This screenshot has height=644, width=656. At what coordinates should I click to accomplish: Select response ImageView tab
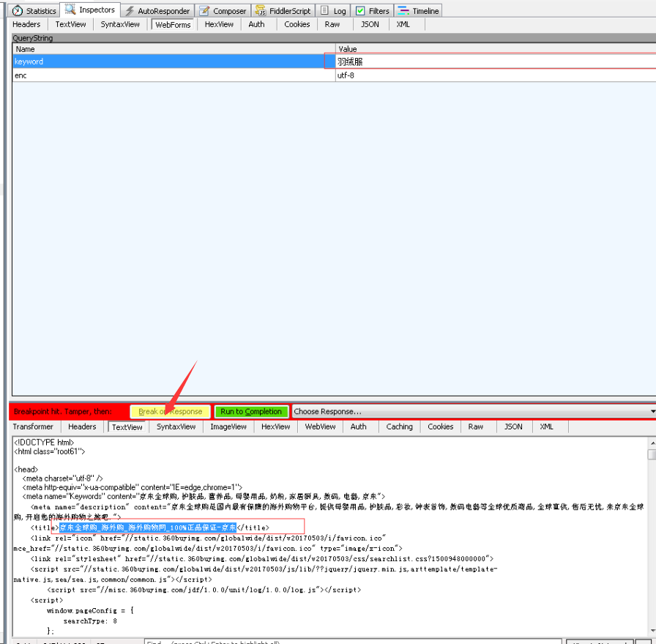tap(228, 426)
